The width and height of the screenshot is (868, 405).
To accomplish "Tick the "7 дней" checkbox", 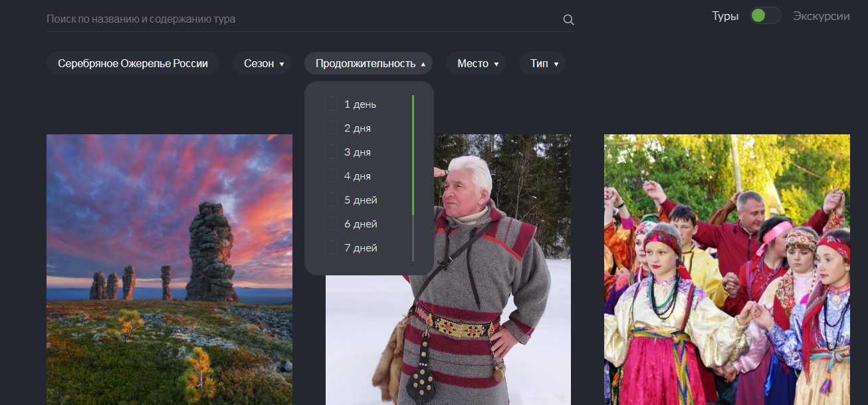I will (x=331, y=248).
